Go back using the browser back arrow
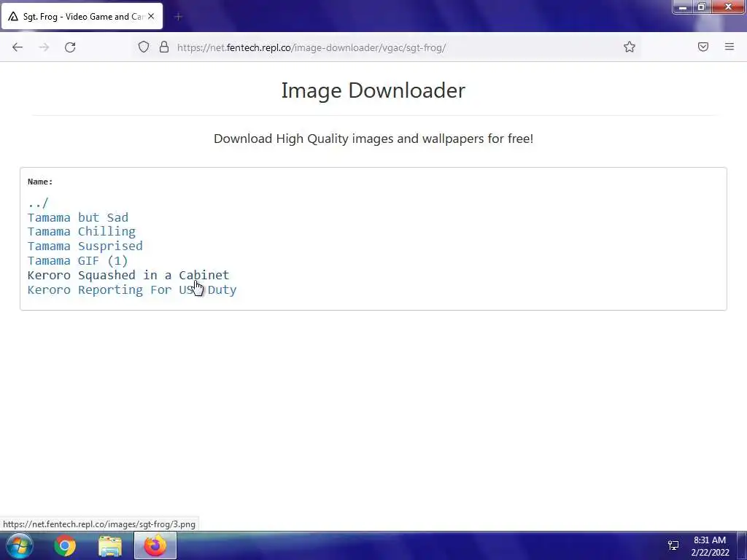 (18, 47)
